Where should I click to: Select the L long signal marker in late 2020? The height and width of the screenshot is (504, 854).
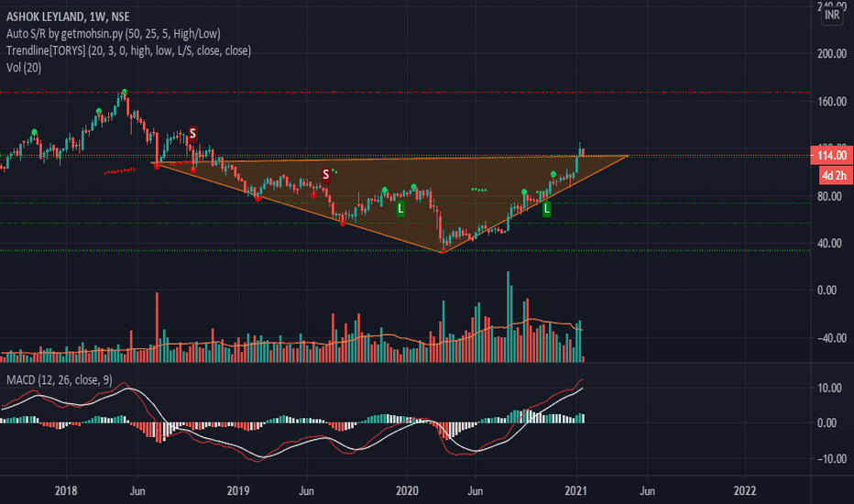546,209
